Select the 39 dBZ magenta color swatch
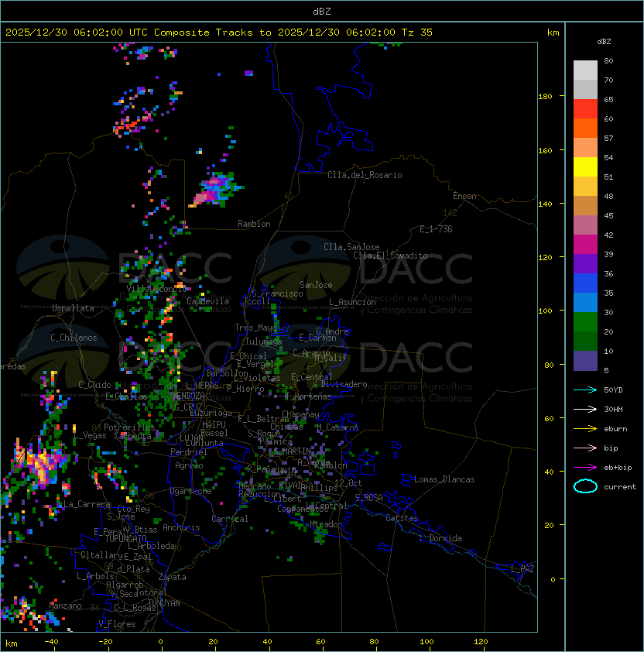 click(x=585, y=245)
